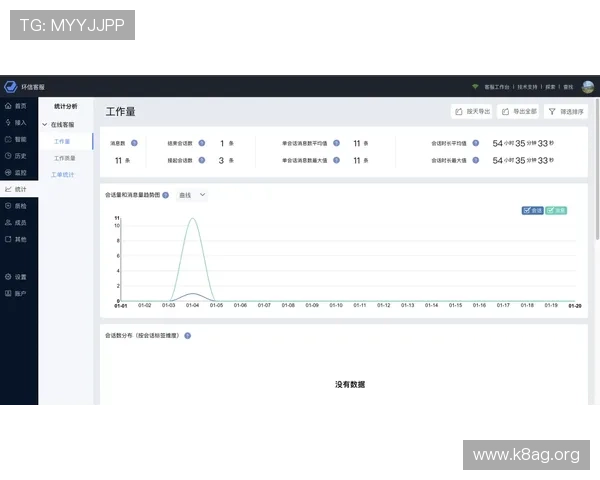600x480 pixels.
Task: Open 设置 settings gear icon
Action: coord(8,276)
